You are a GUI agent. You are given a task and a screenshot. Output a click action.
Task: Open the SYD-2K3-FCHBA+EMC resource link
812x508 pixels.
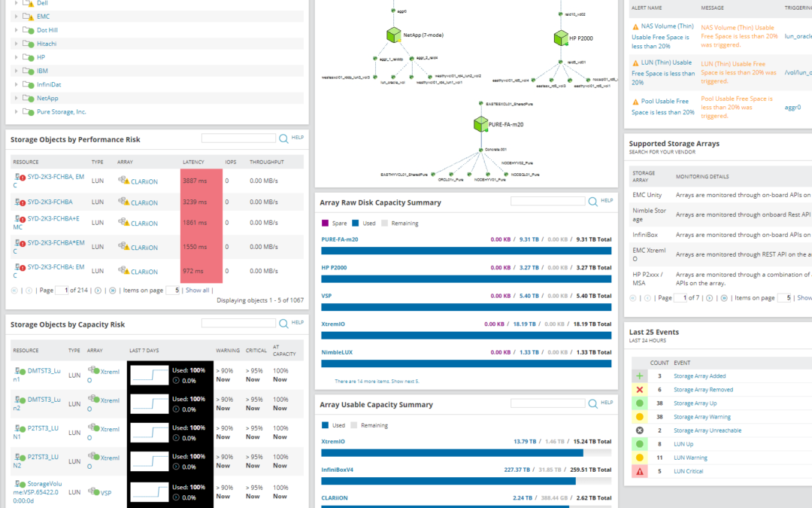point(46,223)
